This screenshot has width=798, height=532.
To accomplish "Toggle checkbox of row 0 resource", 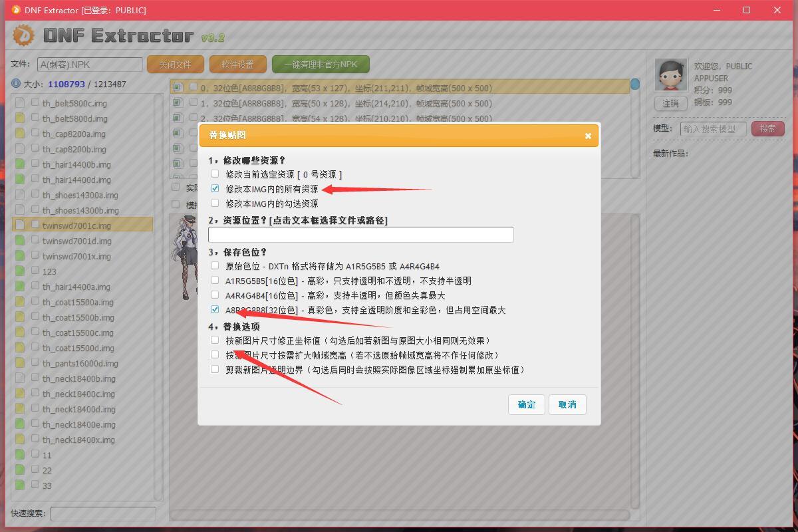I will tap(194, 87).
